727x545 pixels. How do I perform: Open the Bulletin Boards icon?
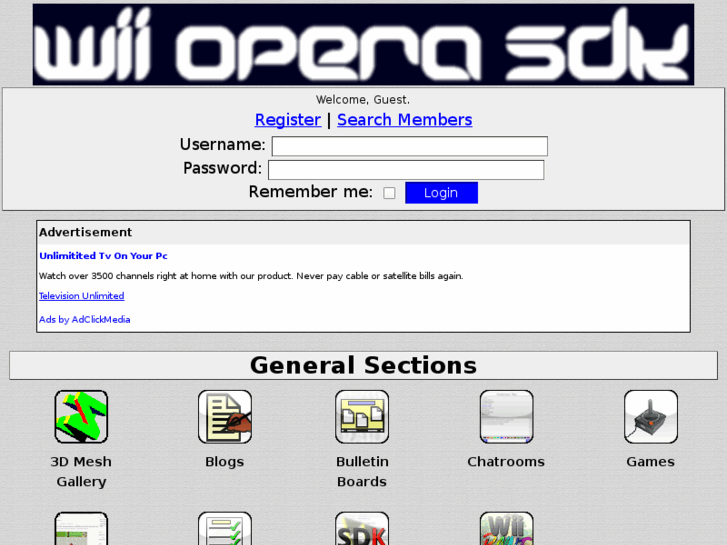[362, 417]
